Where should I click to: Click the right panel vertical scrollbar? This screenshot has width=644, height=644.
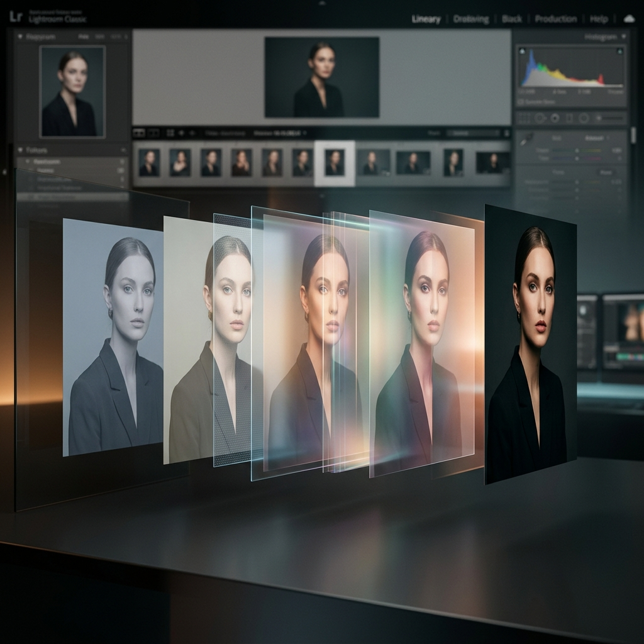click(633, 135)
